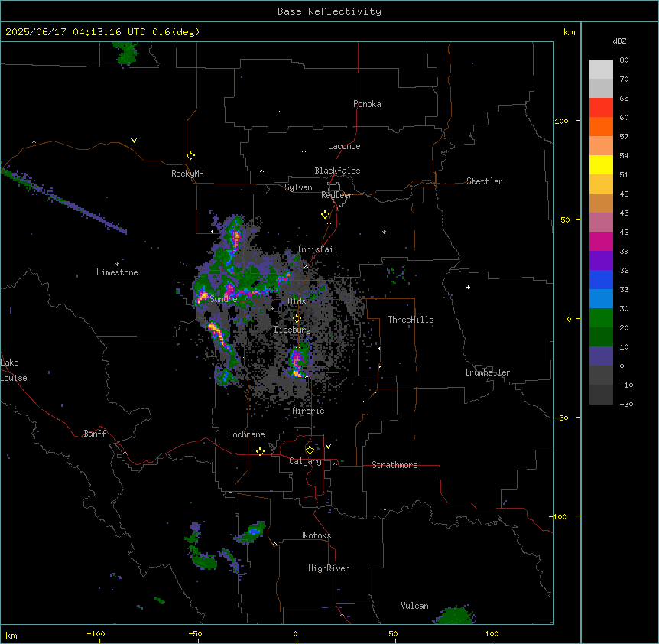Viewport: 659px width, 644px height.
Task: Select the yellow diamond marker above Calgary label
Action: (310, 450)
